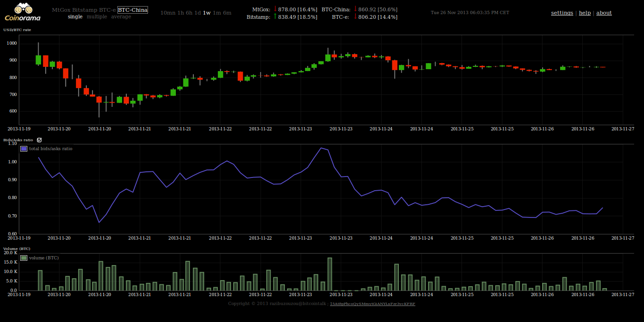Open the help link

pyautogui.click(x=585, y=13)
